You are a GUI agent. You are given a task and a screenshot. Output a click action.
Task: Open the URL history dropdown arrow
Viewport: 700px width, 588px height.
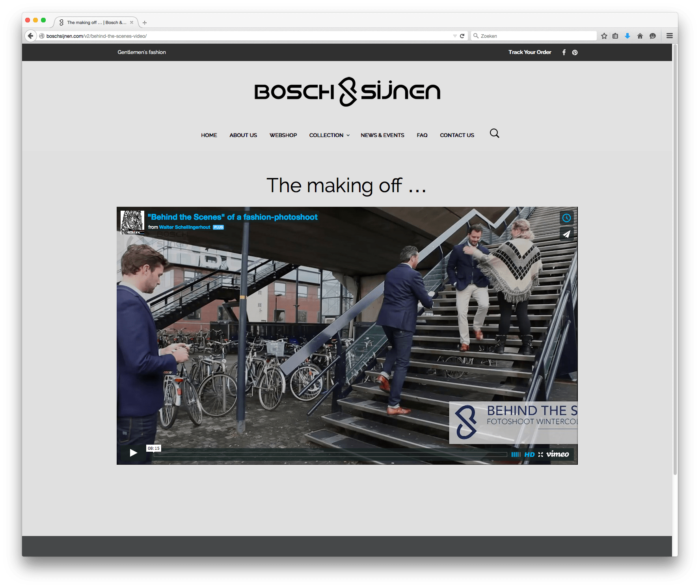click(x=455, y=36)
